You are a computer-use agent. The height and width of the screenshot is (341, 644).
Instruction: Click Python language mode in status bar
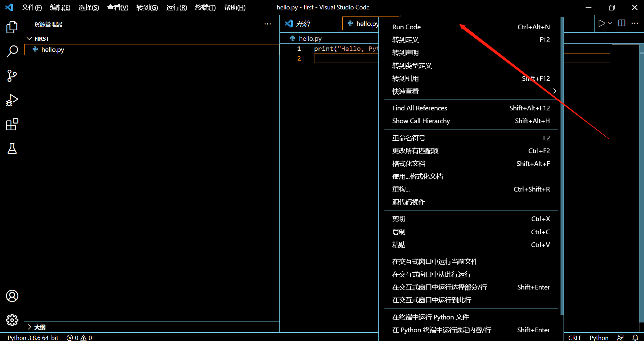point(599,337)
